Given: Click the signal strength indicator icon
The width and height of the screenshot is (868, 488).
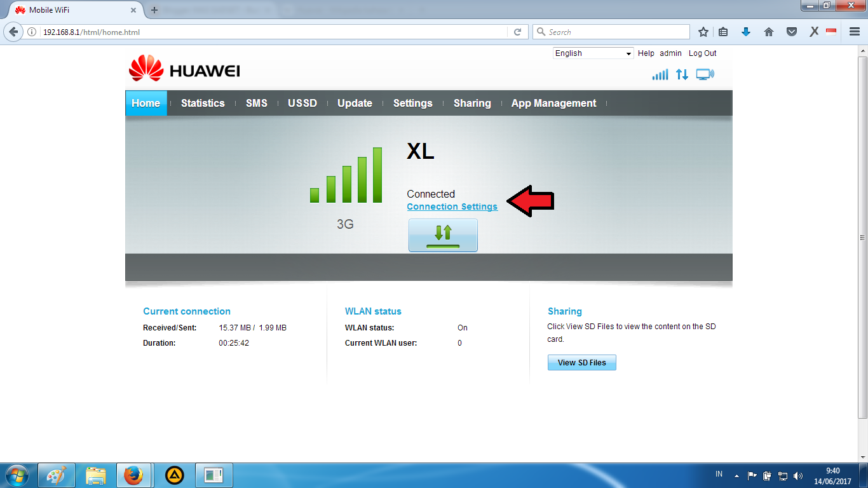Looking at the screenshot, I should [x=660, y=74].
